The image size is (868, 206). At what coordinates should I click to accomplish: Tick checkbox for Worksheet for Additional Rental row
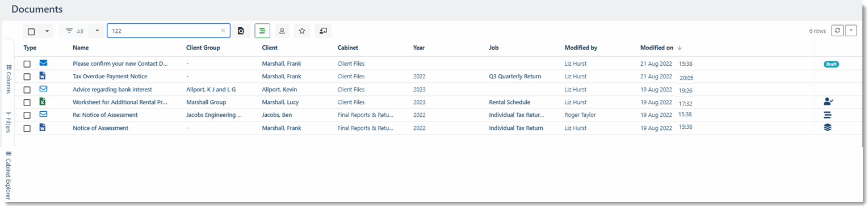click(27, 103)
